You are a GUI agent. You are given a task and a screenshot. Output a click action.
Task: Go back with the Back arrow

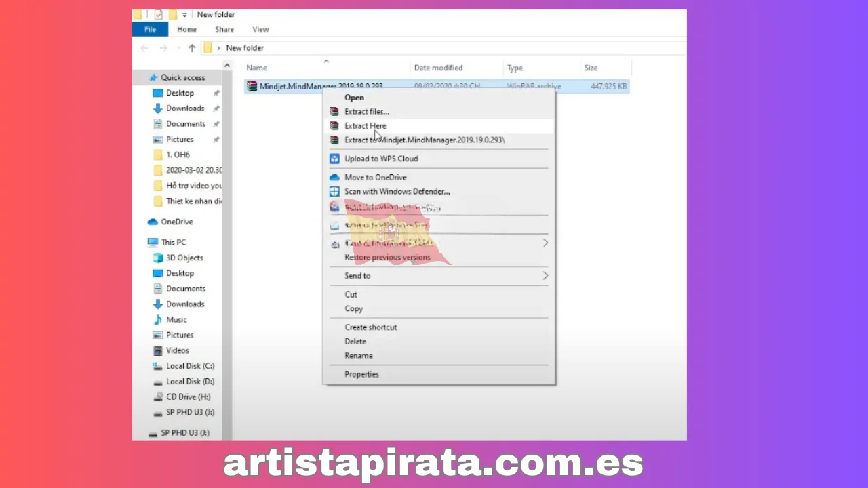(x=144, y=48)
